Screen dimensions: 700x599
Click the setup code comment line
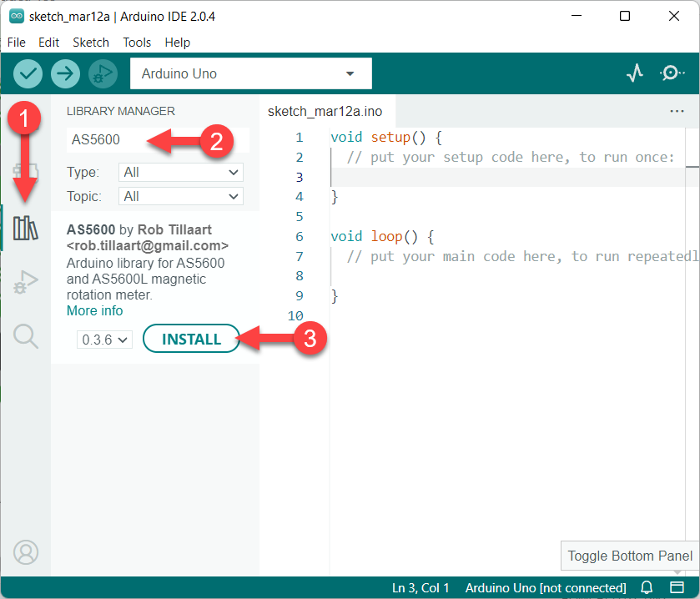click(x=511, y=157)
